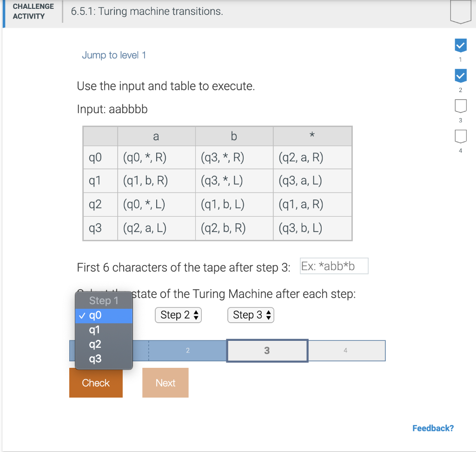The width and height of the screenshot is (476, 452).
Task: Select the completed checkmark for level 2
Action: click(460, 75)
